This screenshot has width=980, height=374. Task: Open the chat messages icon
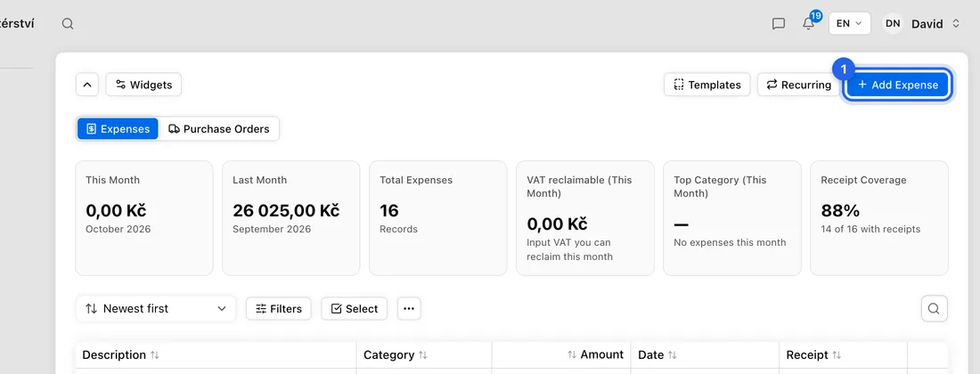[778, 24]
